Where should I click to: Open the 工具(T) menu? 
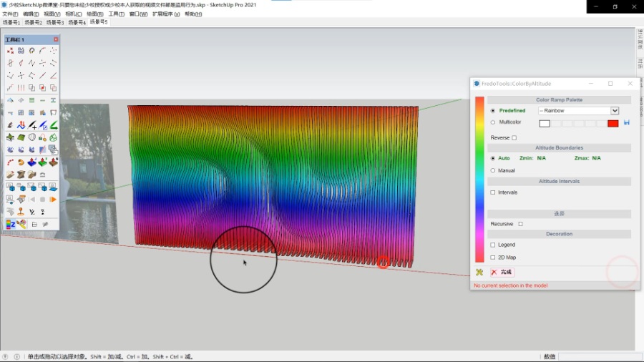pyautogui.click(x=116, y=14)
